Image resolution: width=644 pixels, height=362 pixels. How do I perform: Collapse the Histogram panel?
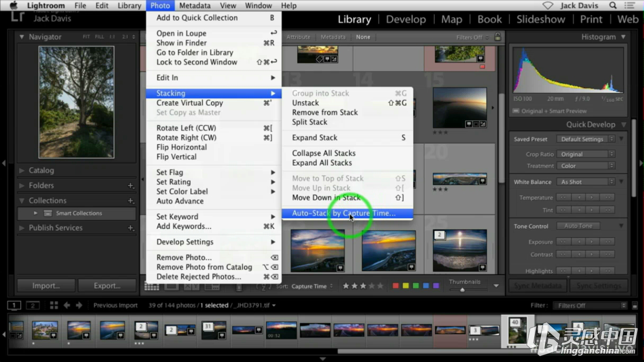pos(623,37)
